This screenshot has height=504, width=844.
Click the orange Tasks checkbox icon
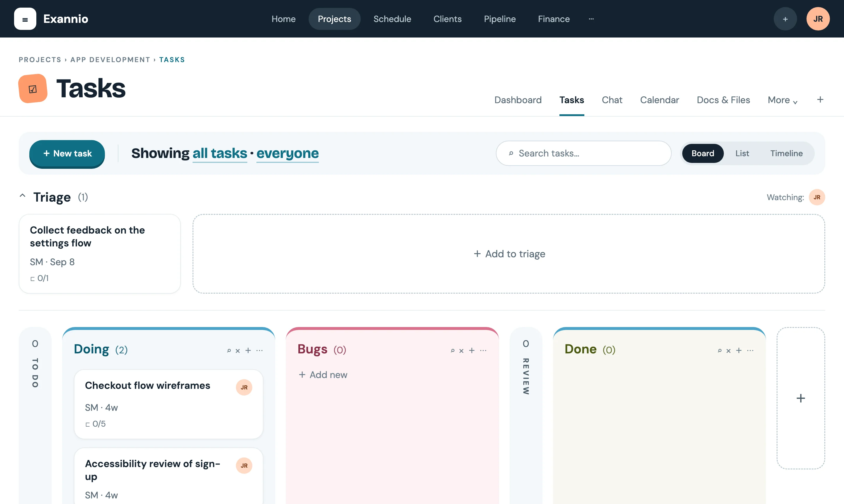click(x=33, y=89)
